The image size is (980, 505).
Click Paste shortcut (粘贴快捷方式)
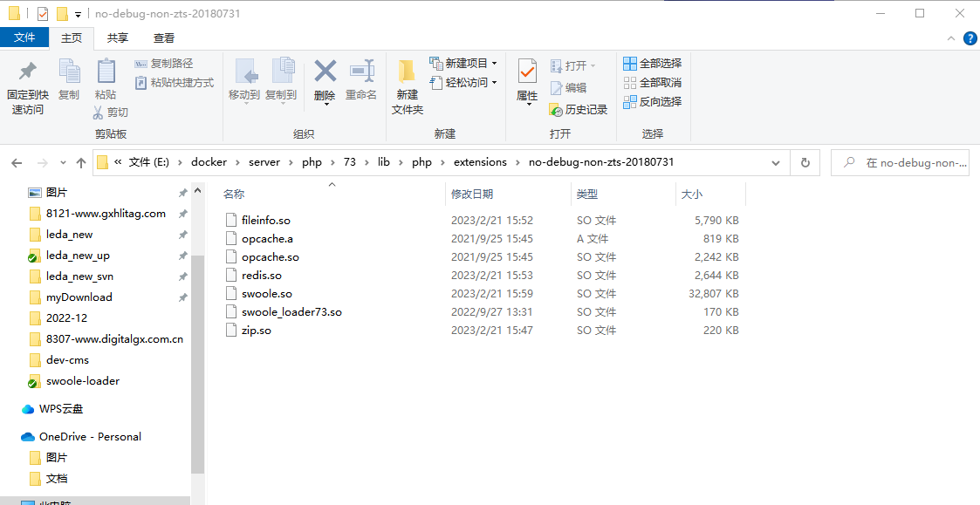pyautogui.click(x=174, y=83)
